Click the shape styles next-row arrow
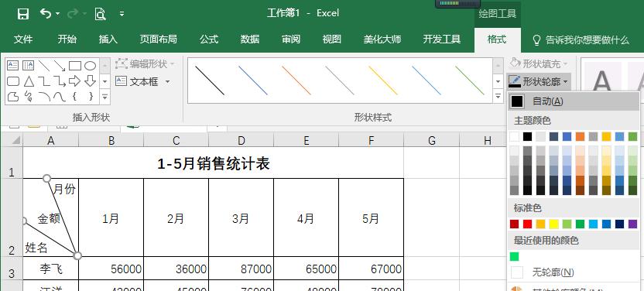644x291 pixels. point(498,81)
